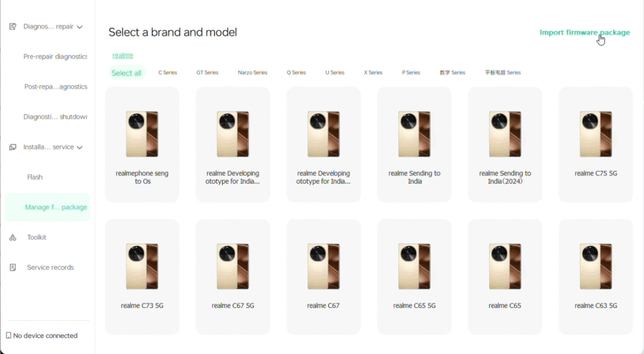The width and height of the screenshot is (644, 354).
Task: Click the realme brand link
Action: [123, 55]
